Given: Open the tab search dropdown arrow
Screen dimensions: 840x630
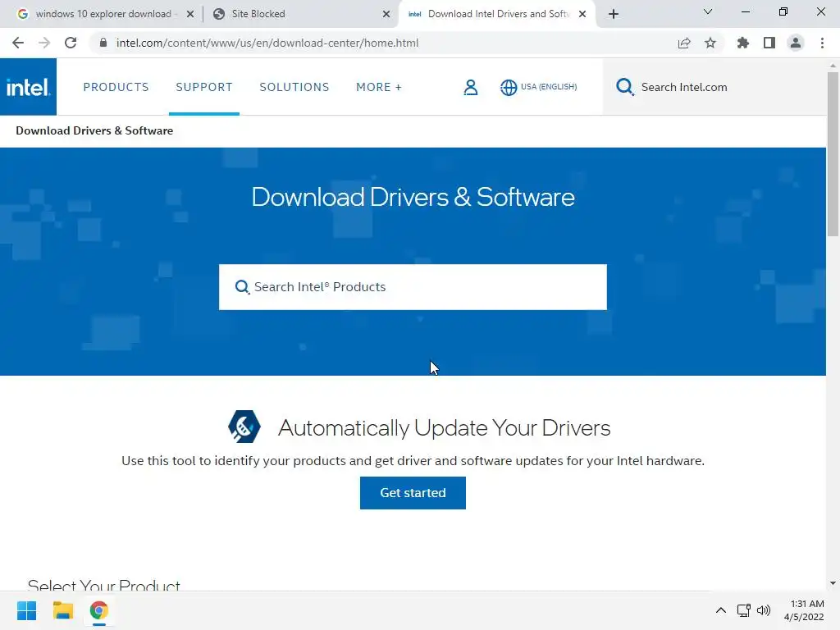Looking at the screenshot, I should point(708,11).
